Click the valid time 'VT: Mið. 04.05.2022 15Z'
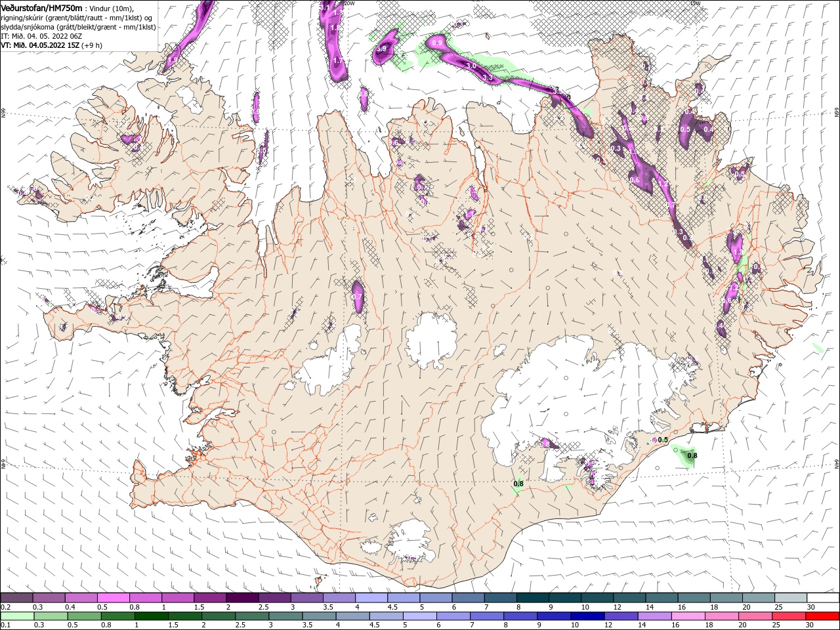Viewport: 840px width, 630px height. tap(39, 45)
